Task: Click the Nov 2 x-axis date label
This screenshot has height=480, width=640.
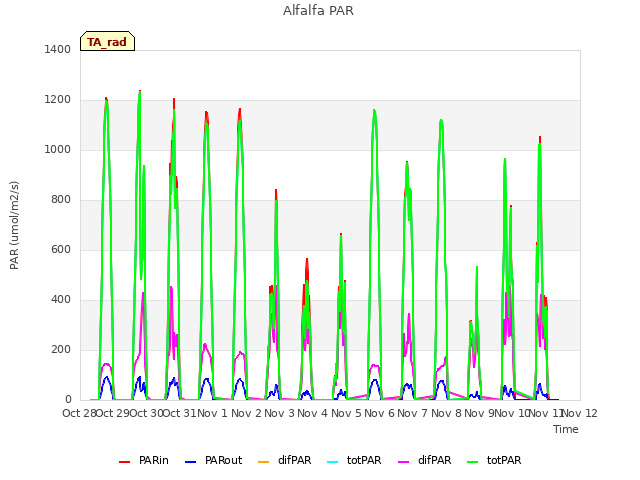Action: point(246,413)
